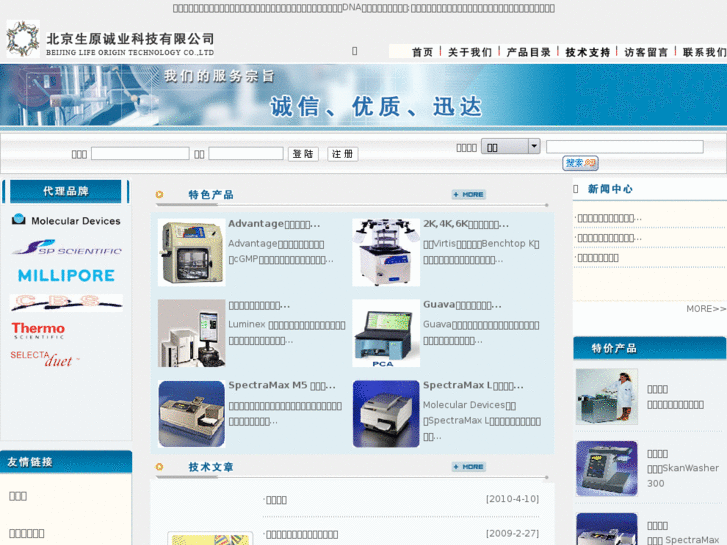The height and width of the screenshot is (545, 727).
Task: Expand the search category dropdown
Action: 510,147
